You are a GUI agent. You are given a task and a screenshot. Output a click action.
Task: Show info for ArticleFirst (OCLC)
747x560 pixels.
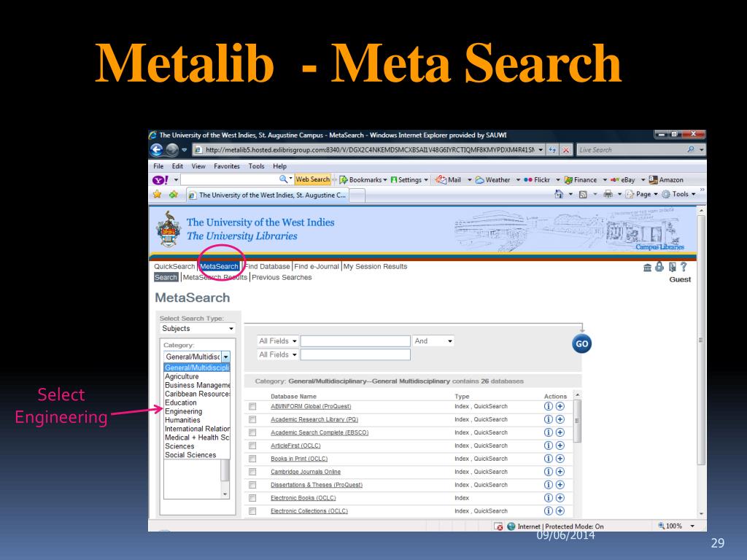pos(549,446)
